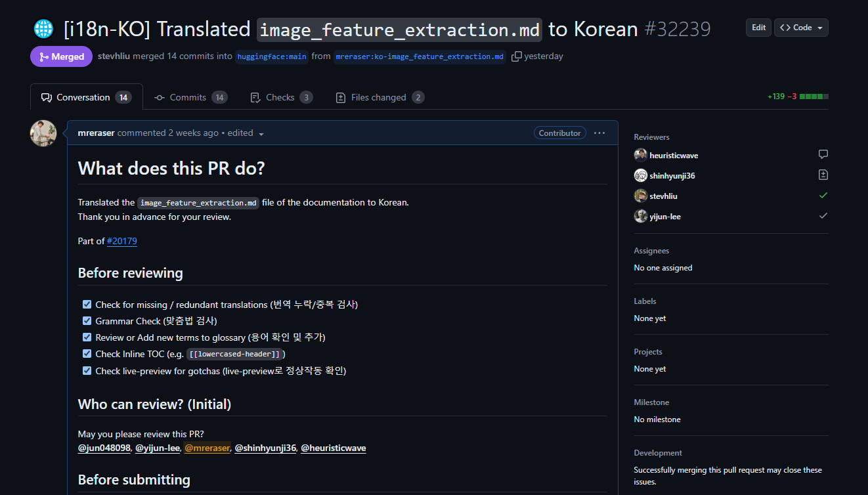Screen dimensions: 868x495
Task: Click the purple Merged status badge
Action: [61, 56]
